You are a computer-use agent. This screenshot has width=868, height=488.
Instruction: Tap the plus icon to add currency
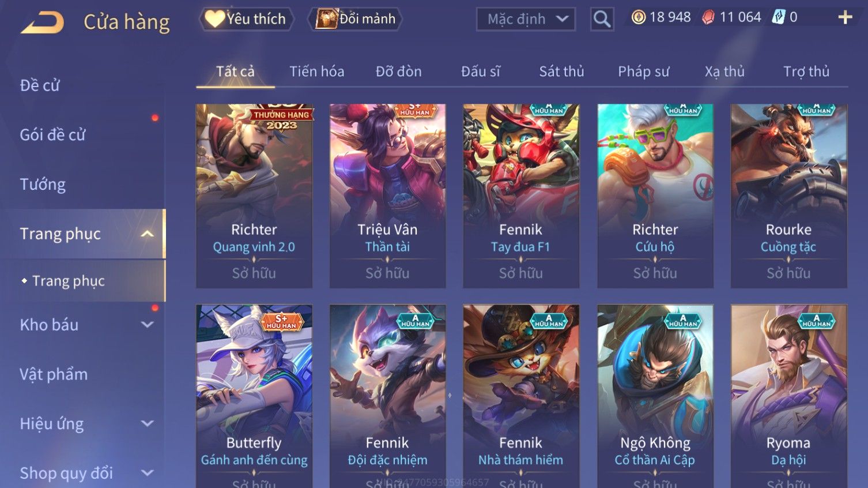(845, 17)
